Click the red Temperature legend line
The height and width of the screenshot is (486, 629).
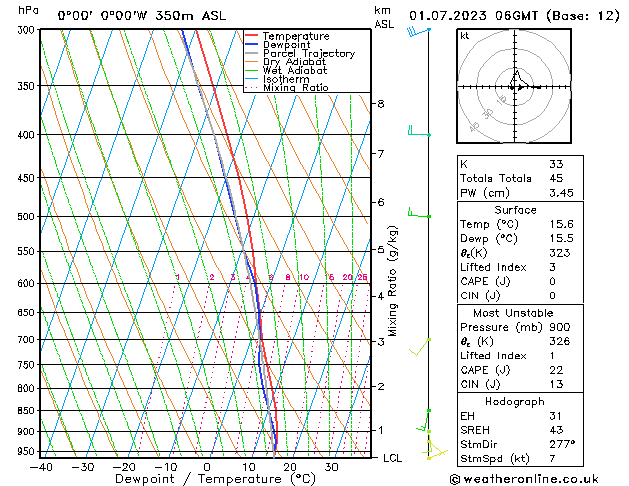[252, 36]
